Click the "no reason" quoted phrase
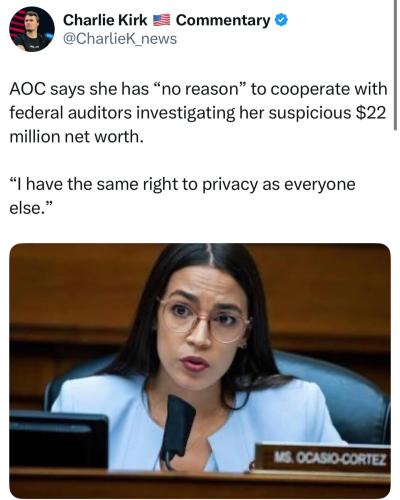Image resolution: width=400 pixels, height=500 pixels. coord(199,89)
